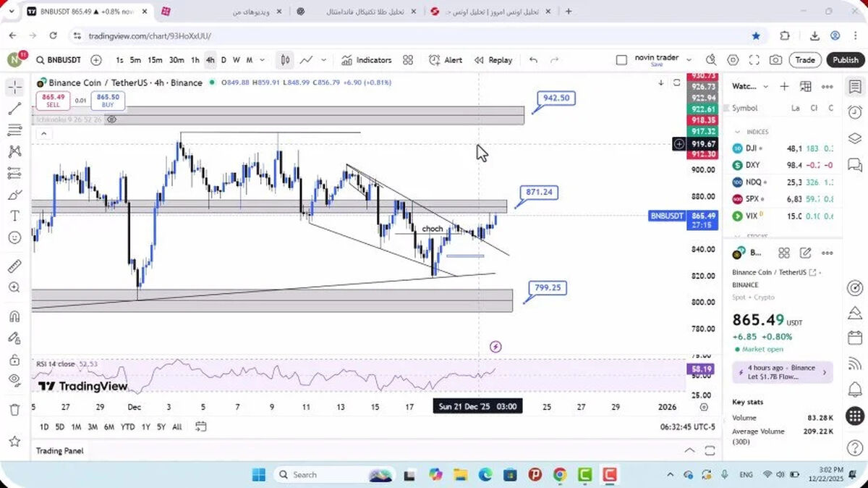Set chart range to 1M
The width and height of the screenshot is (868, 488).
tap(76, 427)
